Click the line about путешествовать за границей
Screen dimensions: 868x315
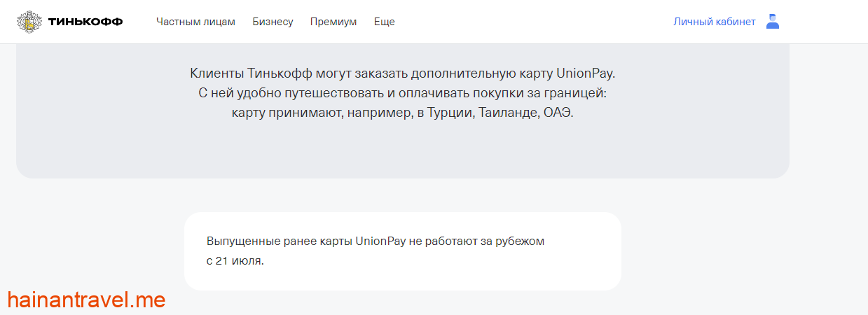pos(402,93)
